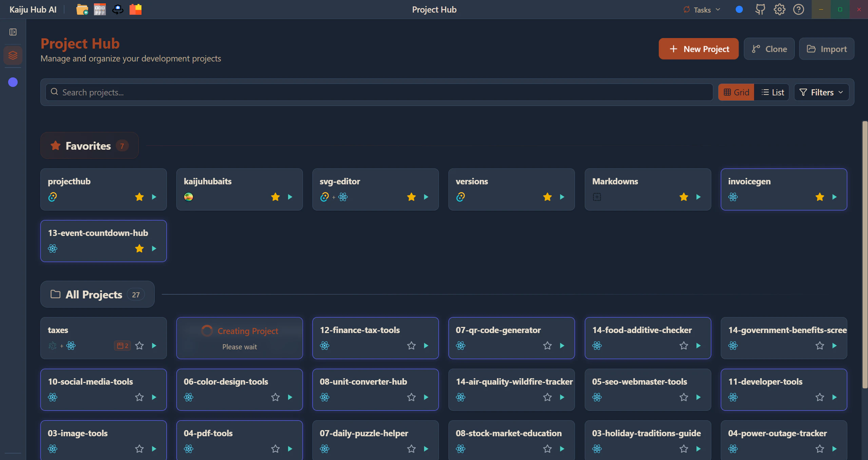Click the layers icon in left sidebar
The image size is (868, 460).
(13, 55)
